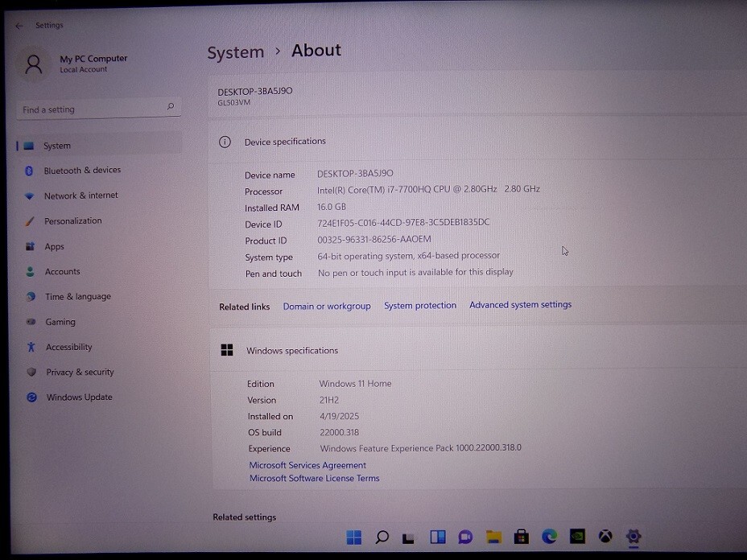Click the 21H2 version value
Viewport: 747px width, 560px height.
point(329,400)
